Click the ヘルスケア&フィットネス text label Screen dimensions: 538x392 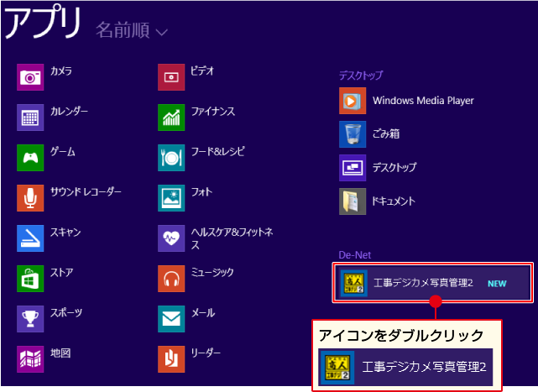click(x=232, y=238)
